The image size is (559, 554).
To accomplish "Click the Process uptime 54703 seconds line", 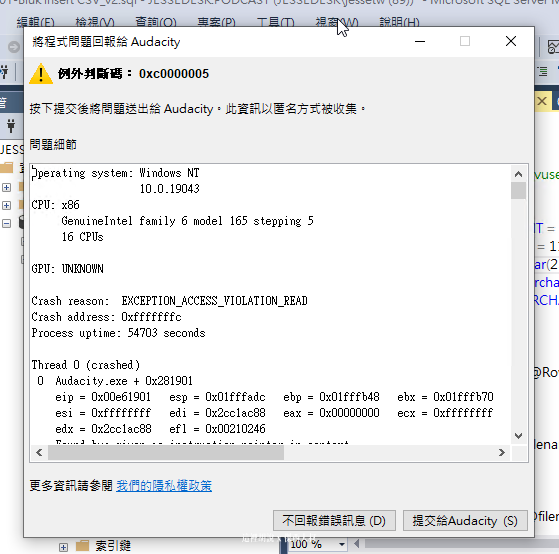I will (x=118, y=333).
